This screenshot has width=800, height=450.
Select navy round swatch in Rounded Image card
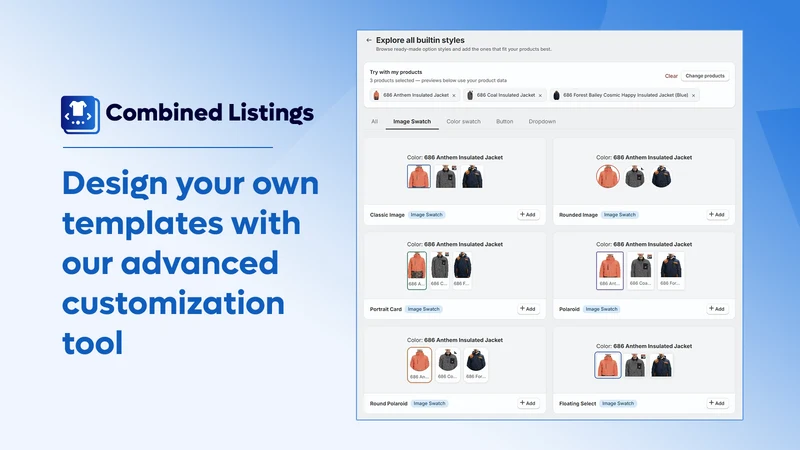point(661,177)
